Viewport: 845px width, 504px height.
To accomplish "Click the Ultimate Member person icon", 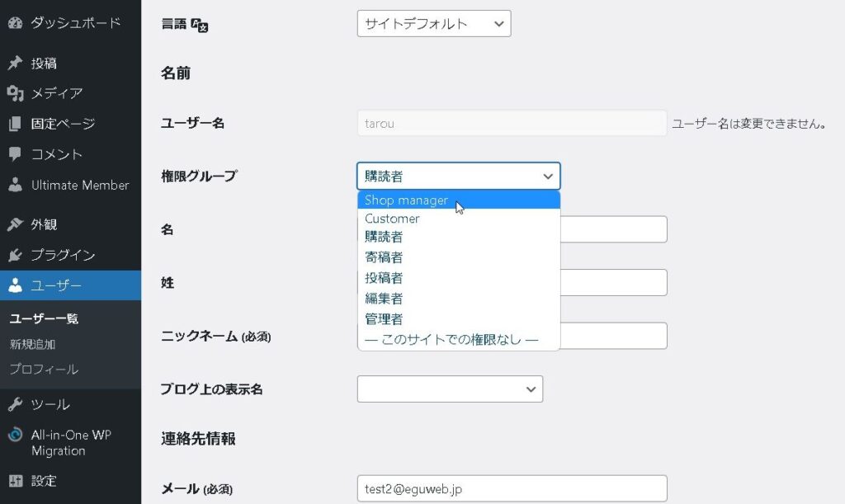I will pos(15,185).
